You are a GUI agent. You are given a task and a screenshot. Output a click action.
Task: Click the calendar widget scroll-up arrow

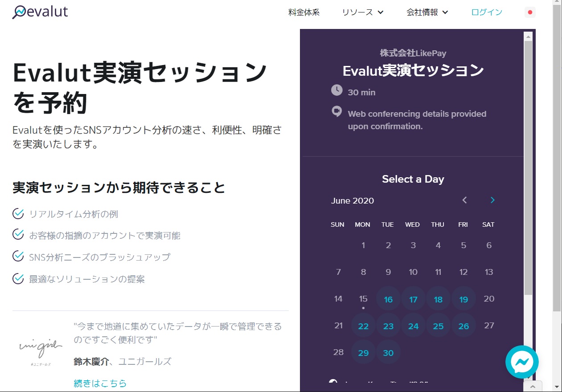point(528,36)
